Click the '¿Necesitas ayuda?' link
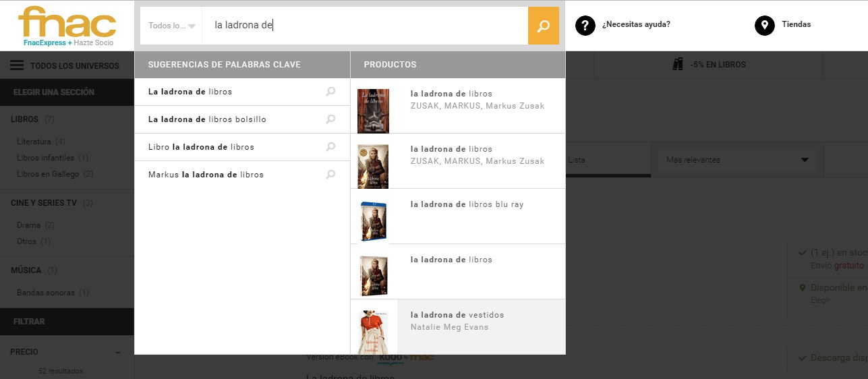This screenshot has width=868, height=379. tap(636, 24)
